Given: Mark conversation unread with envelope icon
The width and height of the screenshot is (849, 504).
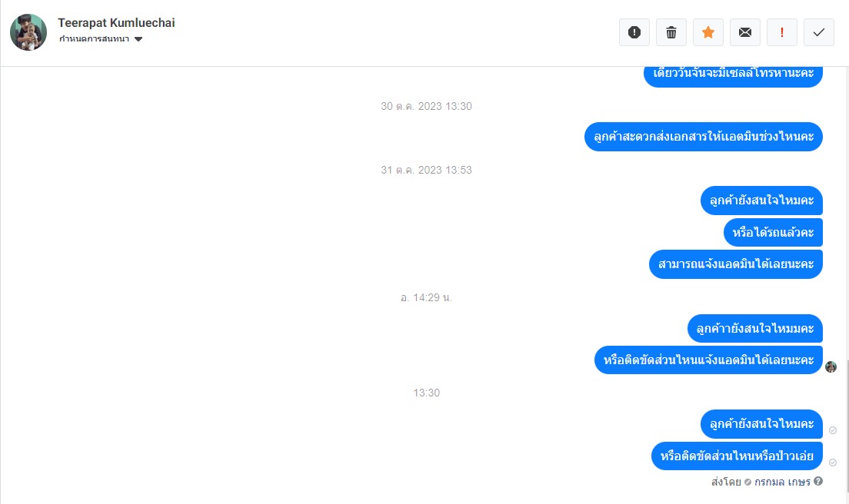Looking at the screenshot, I should pyautogui.click(x=745, y=32).
